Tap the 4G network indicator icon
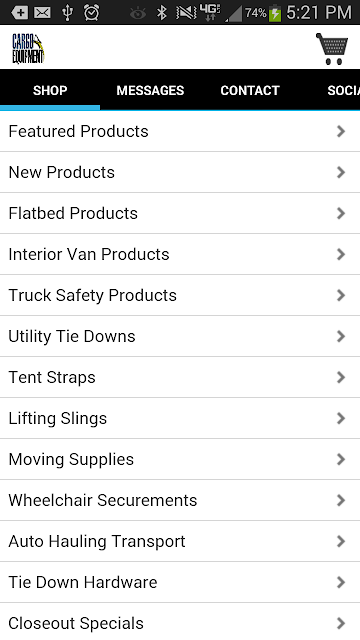The height and width of the screenshot is (640, 360). [x=210, y=12]
